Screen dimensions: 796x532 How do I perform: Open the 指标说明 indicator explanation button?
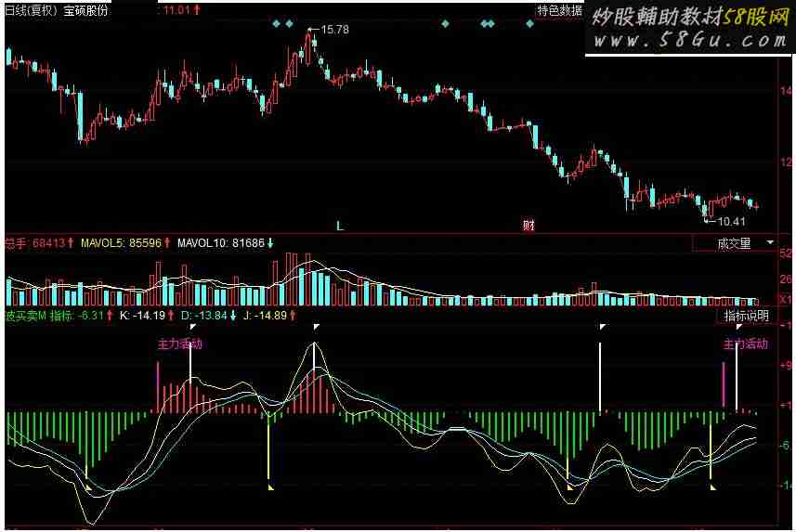pos(746,316)
